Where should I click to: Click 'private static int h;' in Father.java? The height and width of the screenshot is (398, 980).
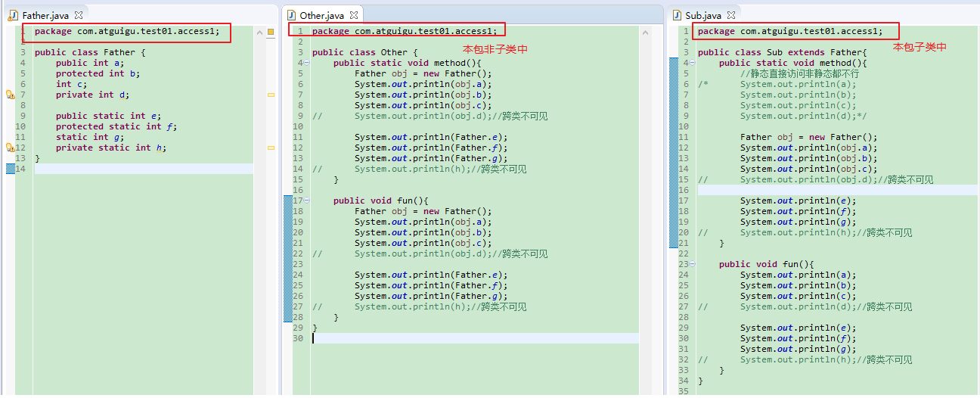pyautogui.click(x=111, y=148)
